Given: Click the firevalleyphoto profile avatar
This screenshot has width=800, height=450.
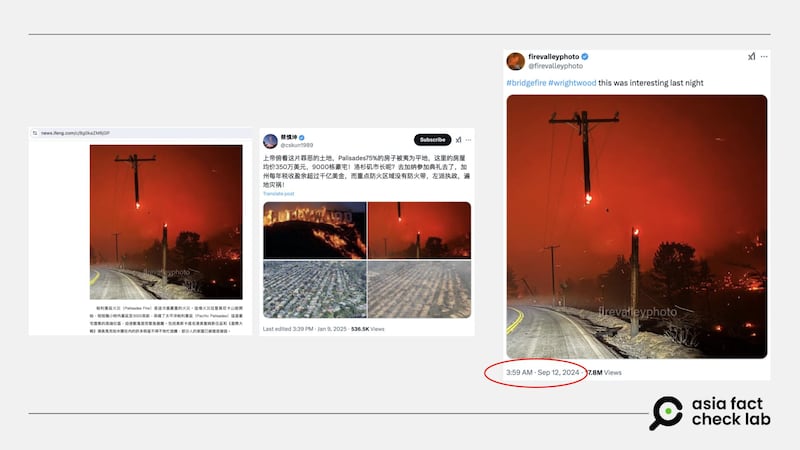Looking at the screenshot, I should tap(516, 61).
